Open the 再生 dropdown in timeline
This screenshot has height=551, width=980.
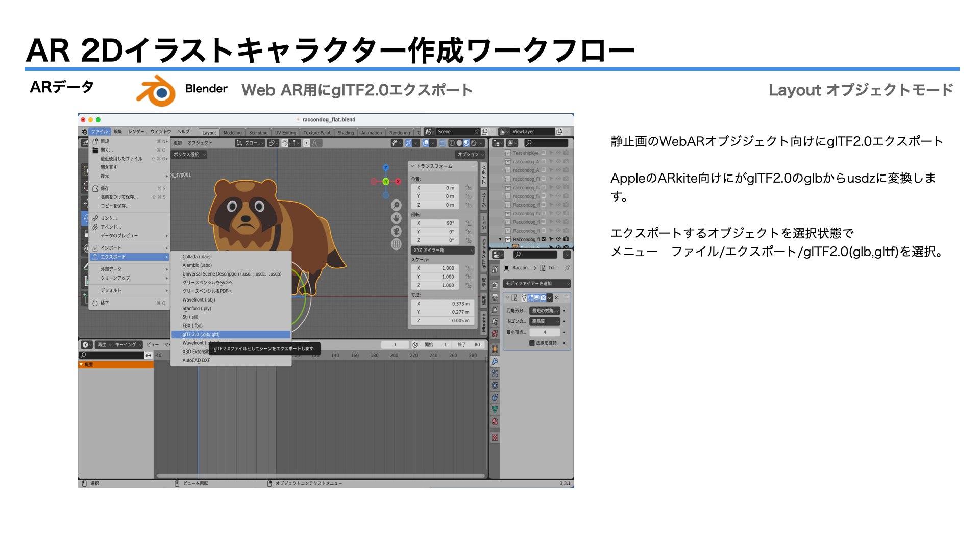point(104,345)
